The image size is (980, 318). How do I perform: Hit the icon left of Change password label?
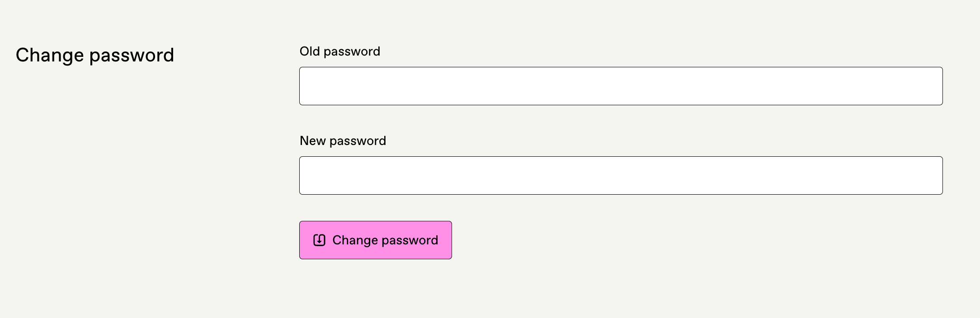click(319, 240)
